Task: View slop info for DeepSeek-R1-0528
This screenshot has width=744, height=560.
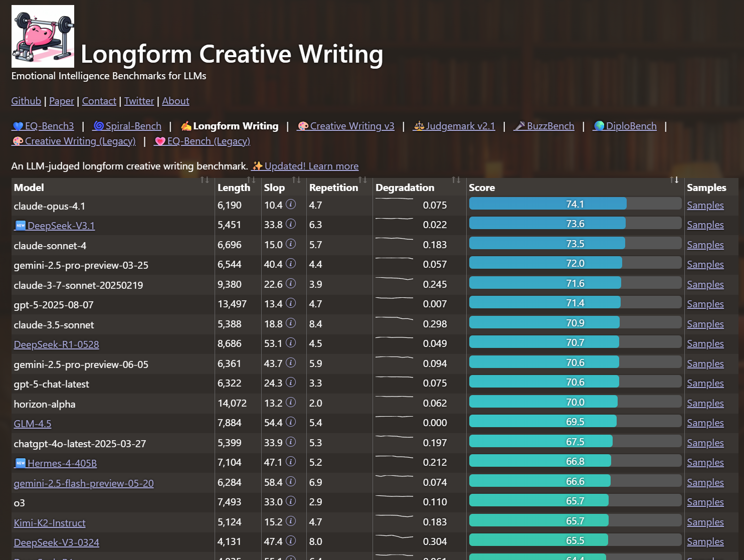Action: click(x=291, y=343)
